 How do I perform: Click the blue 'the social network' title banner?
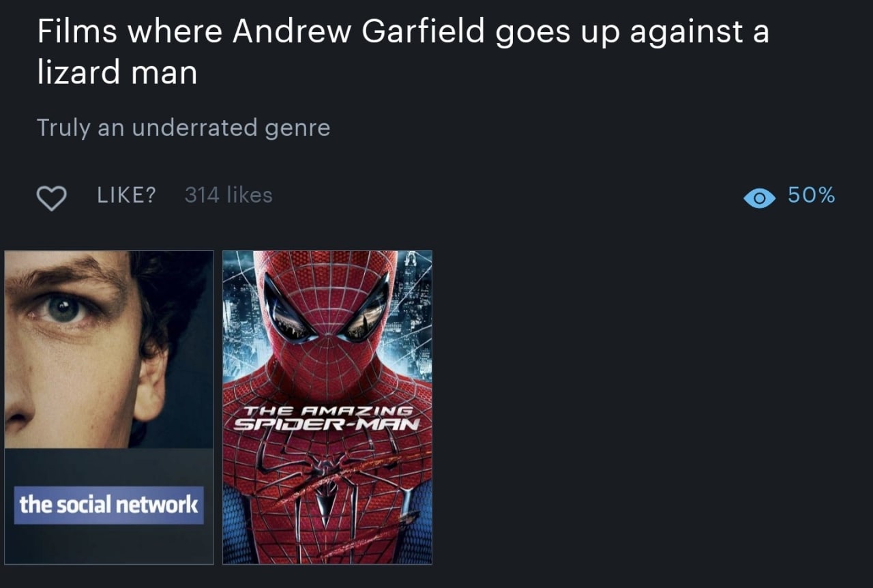coord(109,505)
